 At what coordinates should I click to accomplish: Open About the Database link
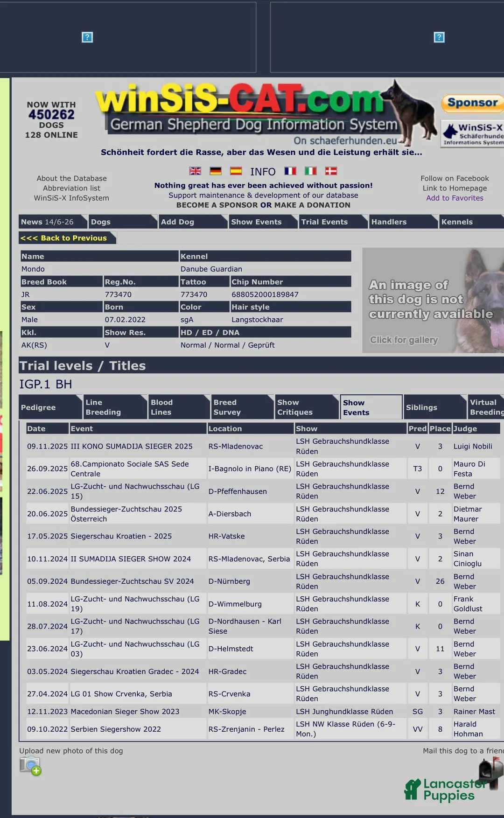pyautogui.click(x=72, y=178)
